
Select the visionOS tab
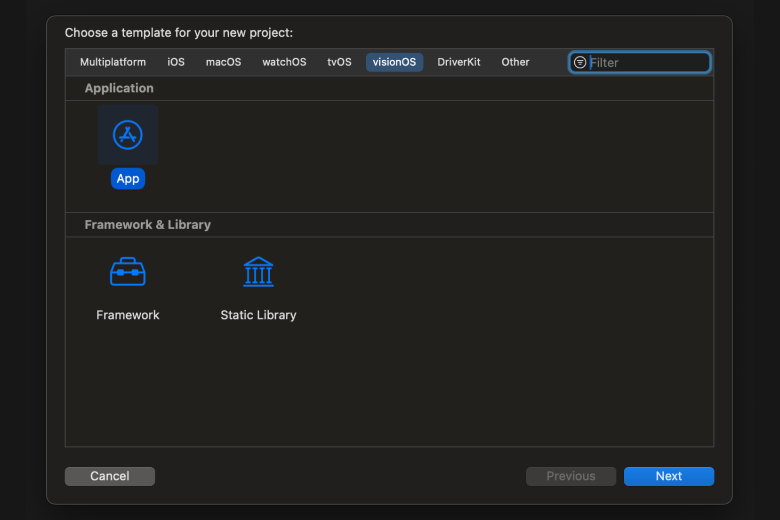click(394, 62)
